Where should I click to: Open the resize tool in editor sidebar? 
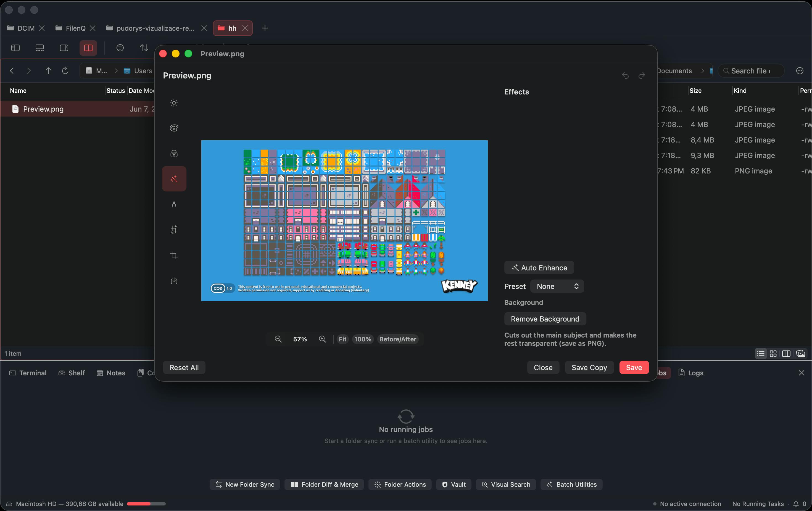tap(174, 230)
